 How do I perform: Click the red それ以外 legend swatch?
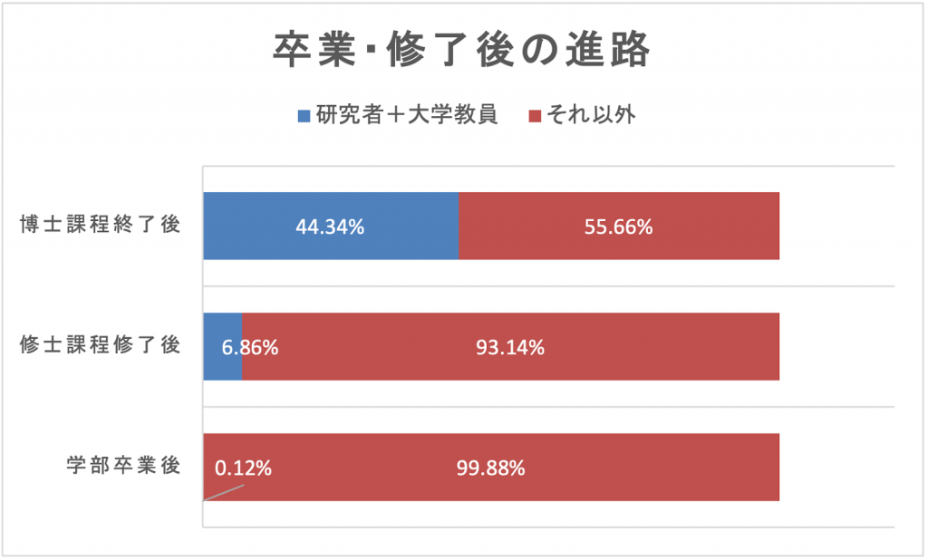coord(535,116)
